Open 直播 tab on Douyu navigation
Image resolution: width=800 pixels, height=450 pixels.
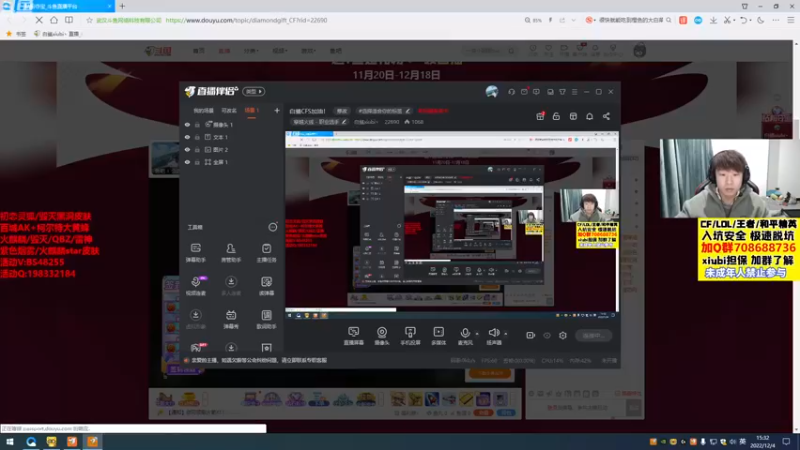tap(224, 51)
